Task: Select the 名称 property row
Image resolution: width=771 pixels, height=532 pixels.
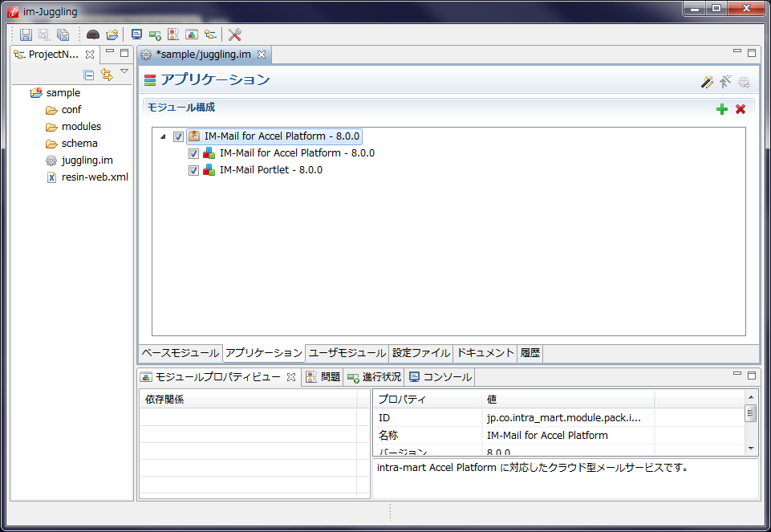Action: pyautogui.click(x=559, y=435)
